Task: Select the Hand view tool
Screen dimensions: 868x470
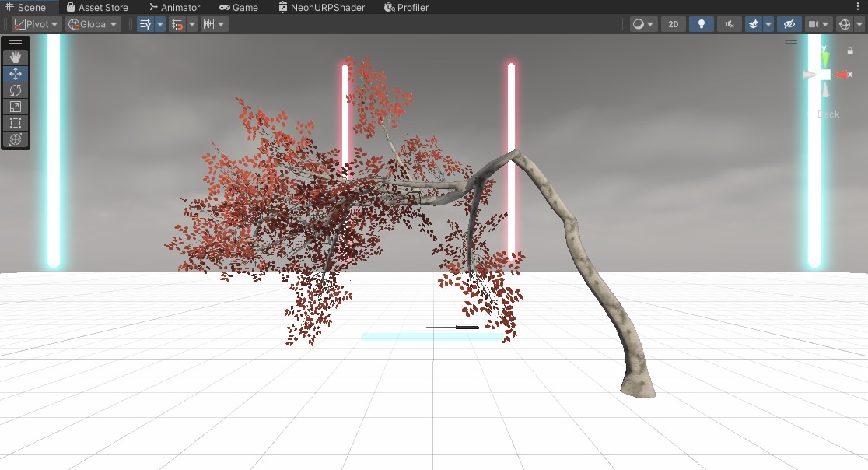Action: click(x=16, y=58)
